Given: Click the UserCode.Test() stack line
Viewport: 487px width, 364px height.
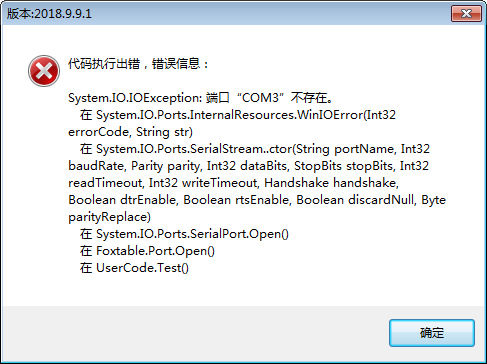Looking at the screenshot, I should (x=134, y=268).
